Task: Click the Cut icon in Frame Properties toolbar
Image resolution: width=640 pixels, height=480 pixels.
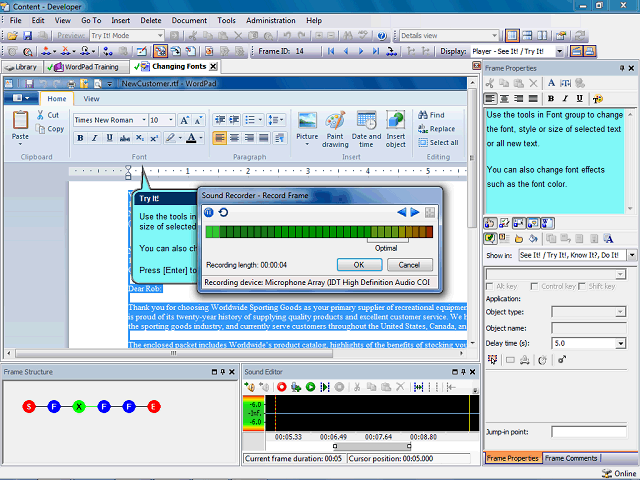Action: pos(490,83)
